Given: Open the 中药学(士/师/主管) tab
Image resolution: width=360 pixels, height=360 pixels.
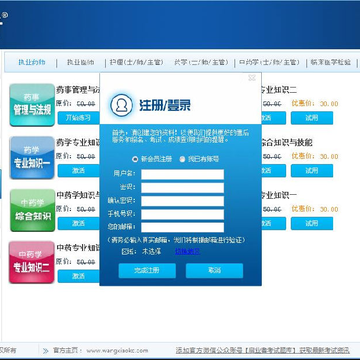Looking at the screenshot, I should (x=269, y=62).
